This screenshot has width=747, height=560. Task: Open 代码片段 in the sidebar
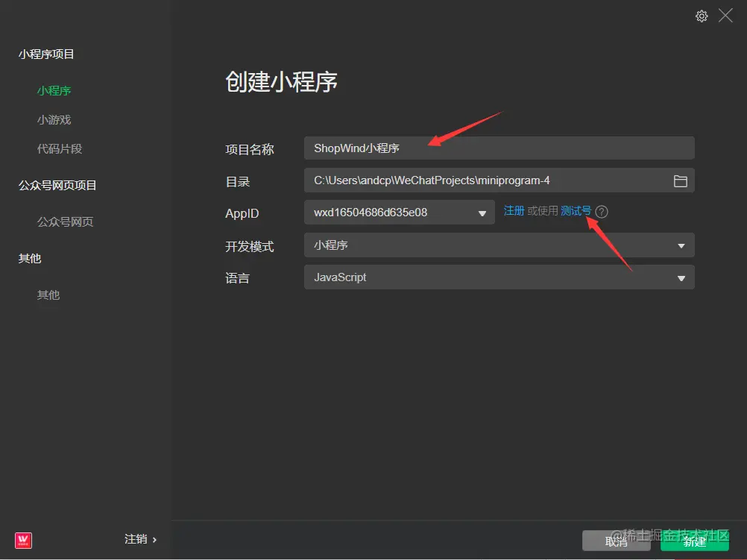(x=60, y=148)
